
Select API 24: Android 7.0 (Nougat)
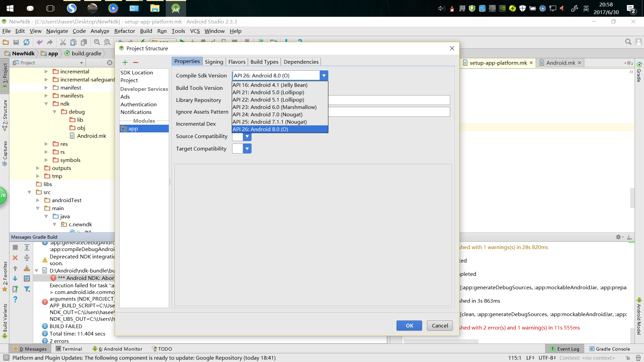coord(267,114)
